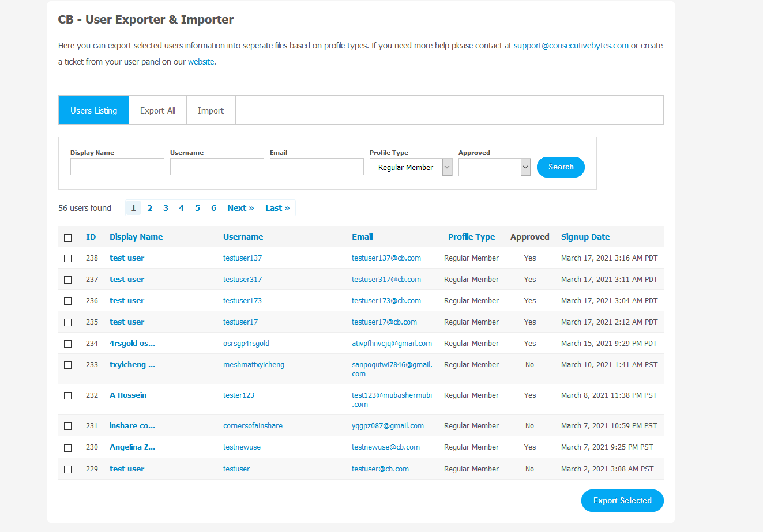Switch to the Export All tab

157,111
